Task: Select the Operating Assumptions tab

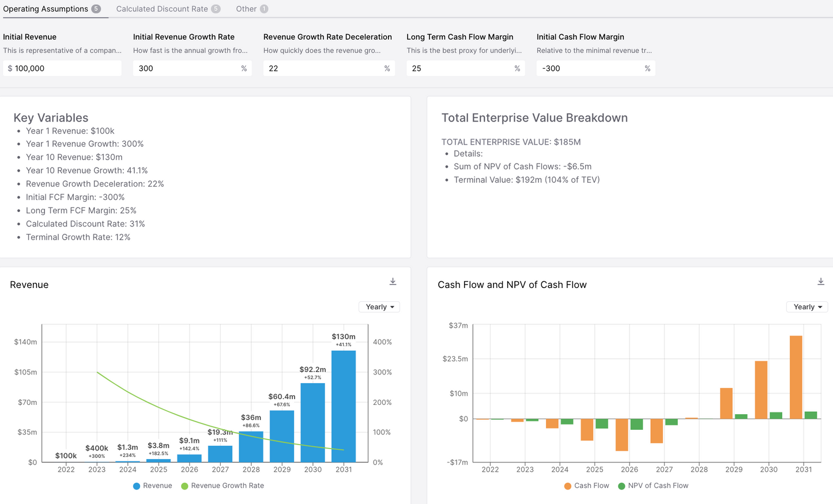Action: (46, 9)
